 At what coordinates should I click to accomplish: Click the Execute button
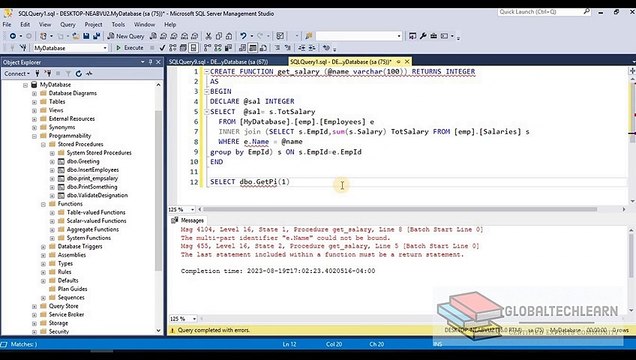(130, 48)
